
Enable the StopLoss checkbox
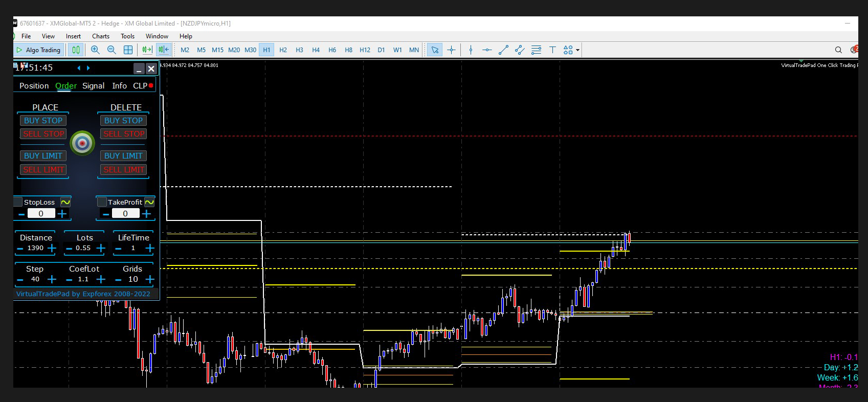(x=18, y=202)
